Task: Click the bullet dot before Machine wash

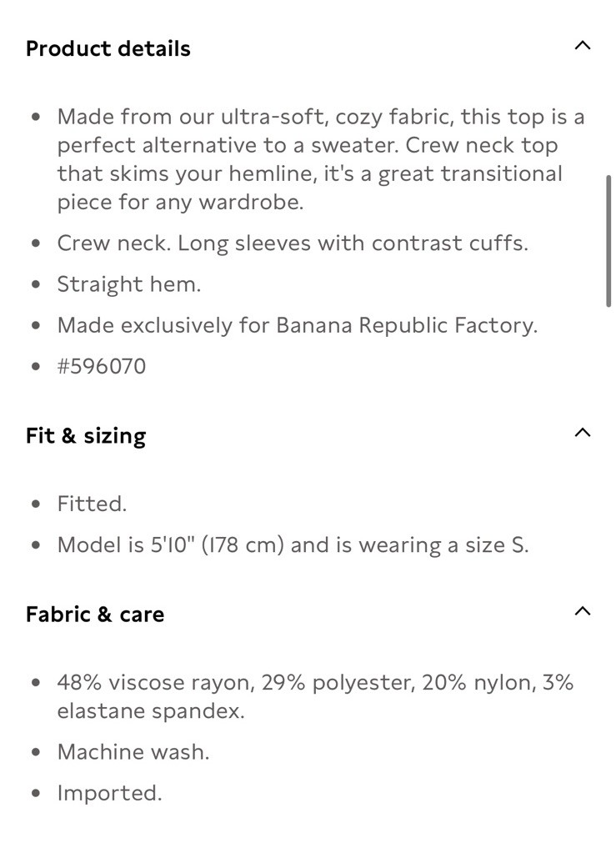Action: coord(36,752)
